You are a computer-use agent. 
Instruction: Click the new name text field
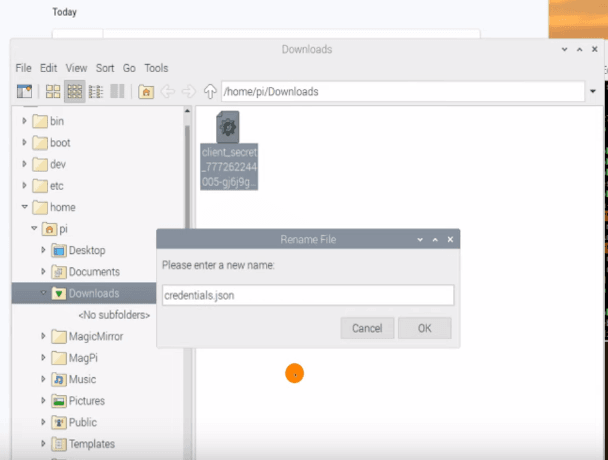pyautogui.click(x=307, y=295)
